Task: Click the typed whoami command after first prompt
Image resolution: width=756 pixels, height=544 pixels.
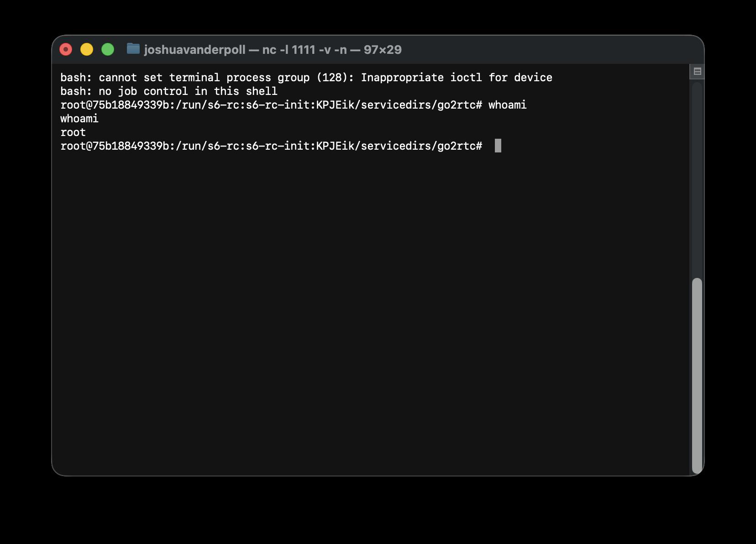Action: click(x=507, y=105)
